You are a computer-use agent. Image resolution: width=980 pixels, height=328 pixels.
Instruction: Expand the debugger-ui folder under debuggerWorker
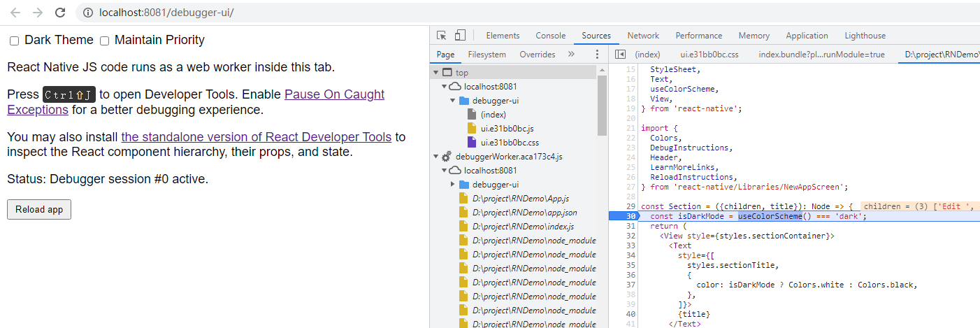tap(453, 185)
